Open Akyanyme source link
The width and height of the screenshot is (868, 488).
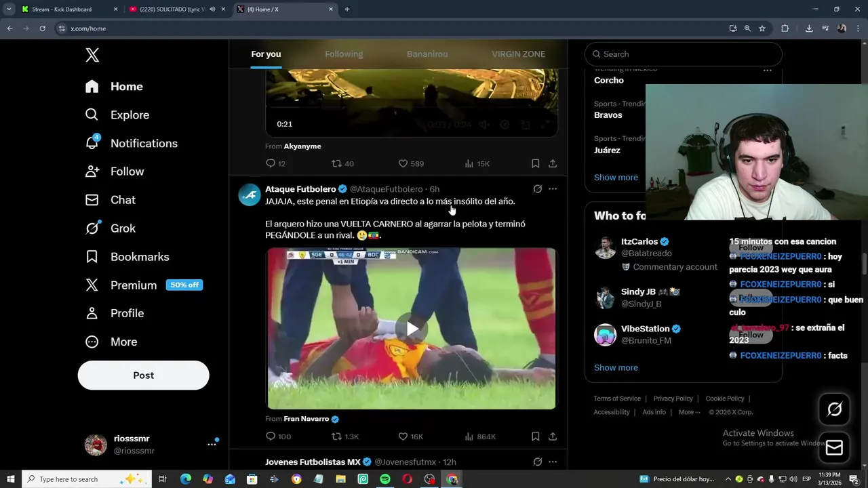[302, 146]
